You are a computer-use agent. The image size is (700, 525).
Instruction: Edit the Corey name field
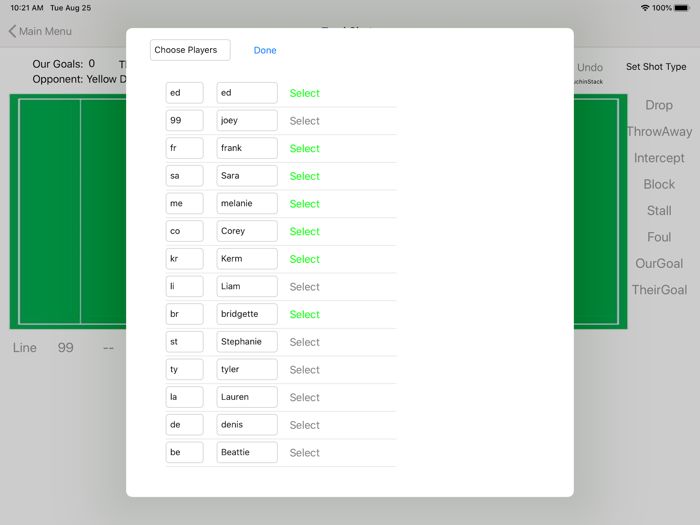pos(247,231)
